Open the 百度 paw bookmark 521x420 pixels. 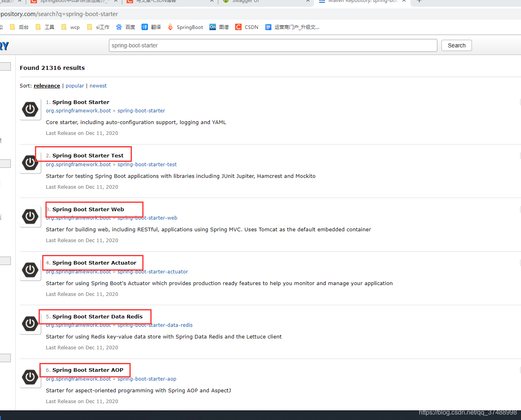[125, 27]
